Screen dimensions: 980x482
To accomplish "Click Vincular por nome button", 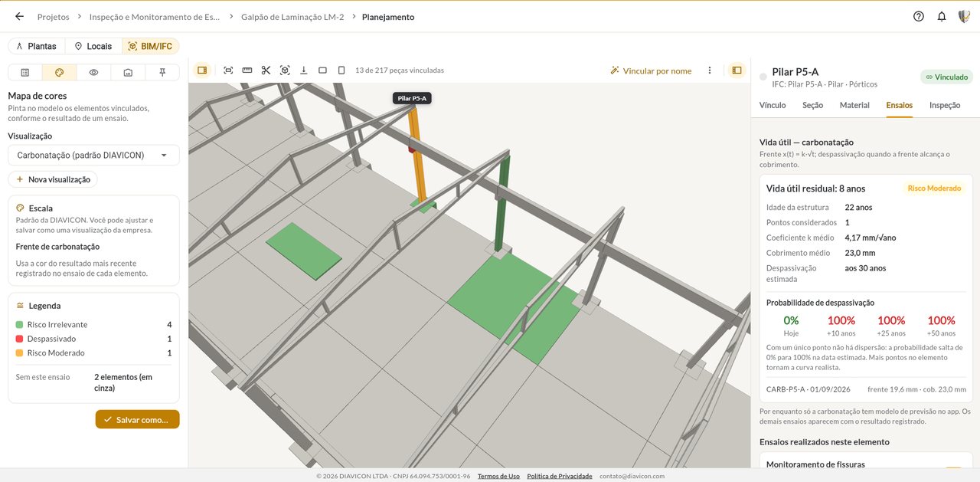I will coord(651,70).
